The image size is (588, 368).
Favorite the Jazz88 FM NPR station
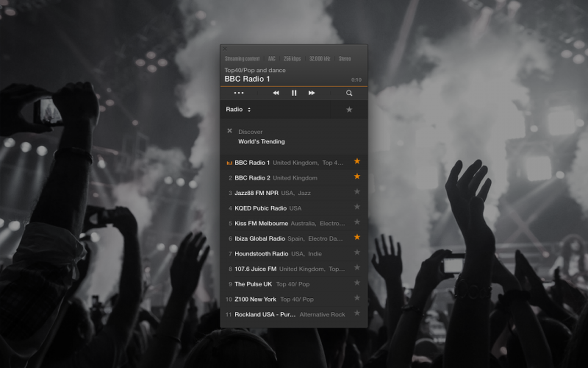(357, 192)
